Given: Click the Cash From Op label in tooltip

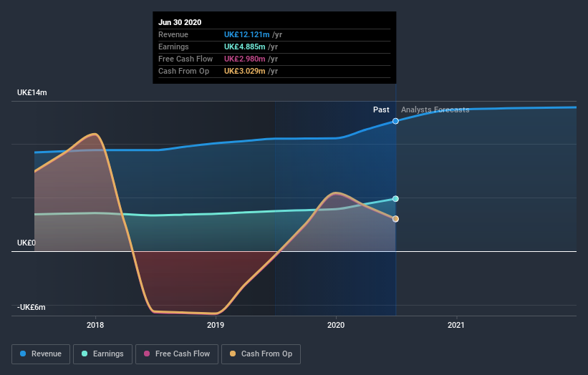Looking at the screenshot, I should 184,71.
